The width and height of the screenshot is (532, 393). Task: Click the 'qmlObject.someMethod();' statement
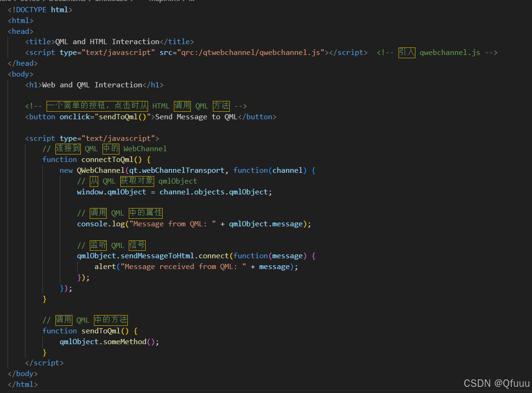pyautogui.click(x=109, y=342)
